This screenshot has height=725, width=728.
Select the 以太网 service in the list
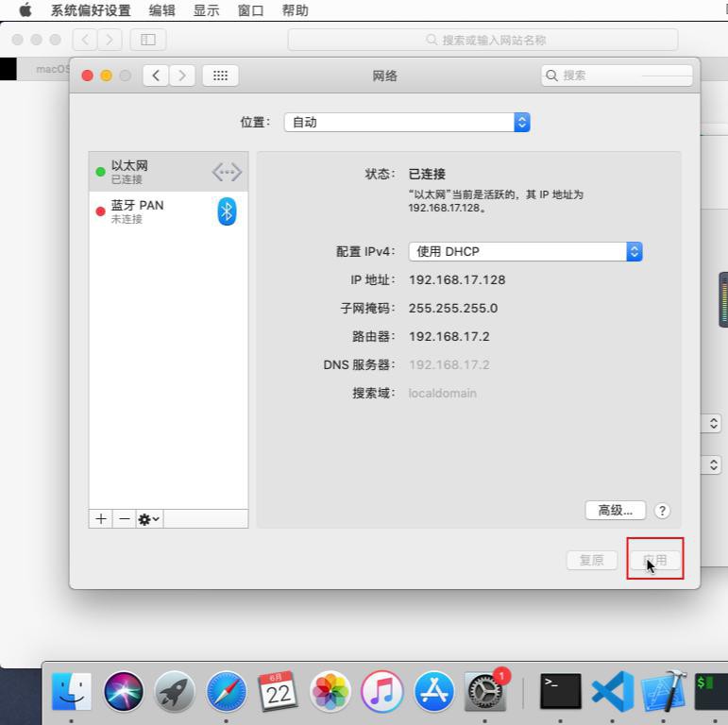click(168, 172)
